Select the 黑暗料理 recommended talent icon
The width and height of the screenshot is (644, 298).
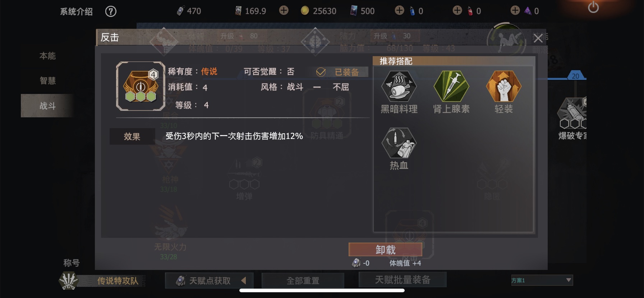399,86
